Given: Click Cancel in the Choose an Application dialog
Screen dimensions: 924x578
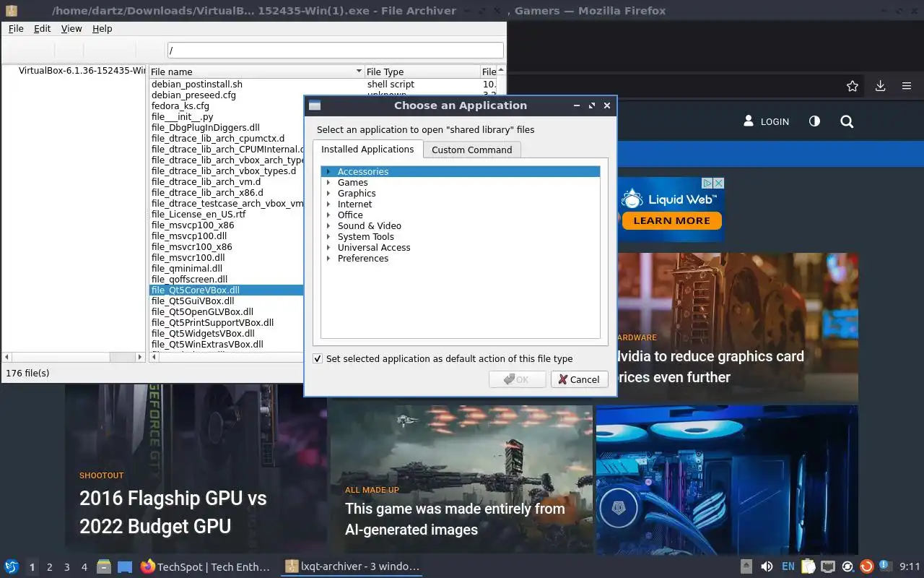Looking at the screenshot, I should pyautogui.click(x=579, y=379).
